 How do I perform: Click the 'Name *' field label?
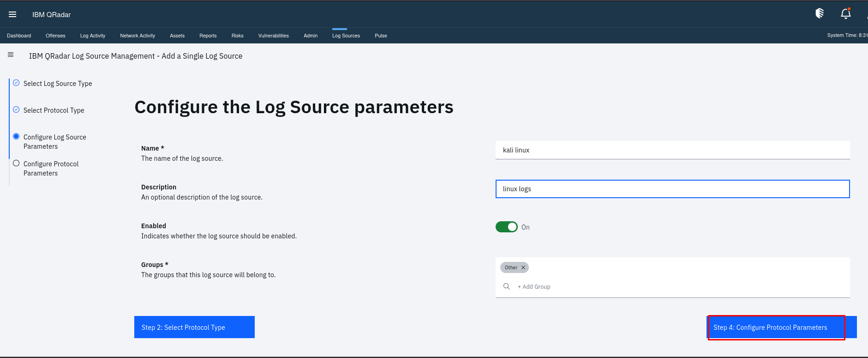point(153,148)
